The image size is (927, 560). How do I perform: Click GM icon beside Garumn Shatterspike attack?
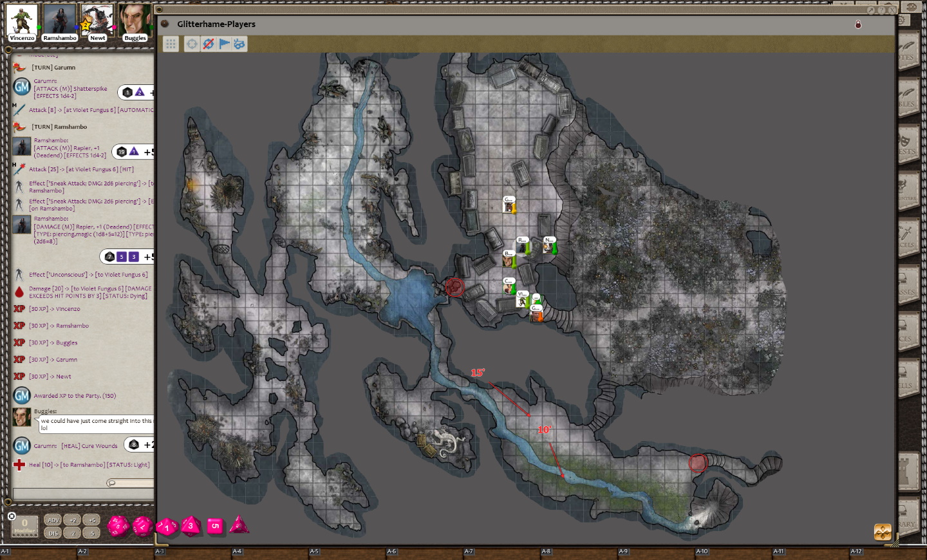point(22,87)
